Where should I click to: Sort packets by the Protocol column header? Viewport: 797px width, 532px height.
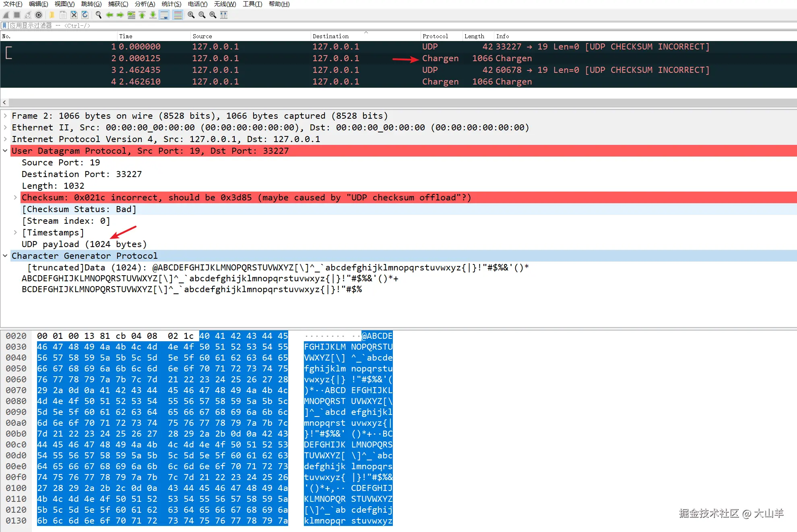(x=435, y=36)
